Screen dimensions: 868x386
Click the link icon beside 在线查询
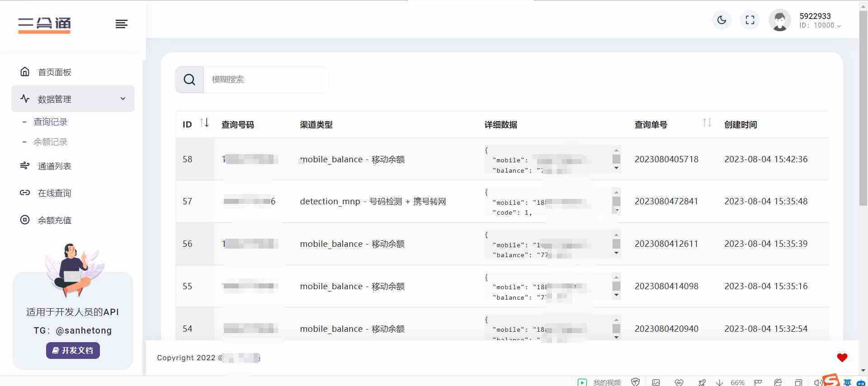pos(25,193)
